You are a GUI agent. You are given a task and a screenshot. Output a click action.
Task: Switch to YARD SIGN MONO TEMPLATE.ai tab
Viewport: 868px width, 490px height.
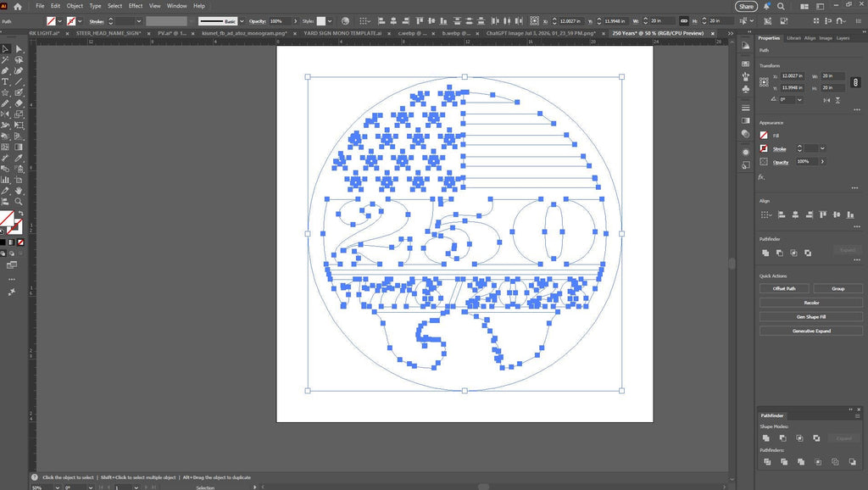point(342,33)
